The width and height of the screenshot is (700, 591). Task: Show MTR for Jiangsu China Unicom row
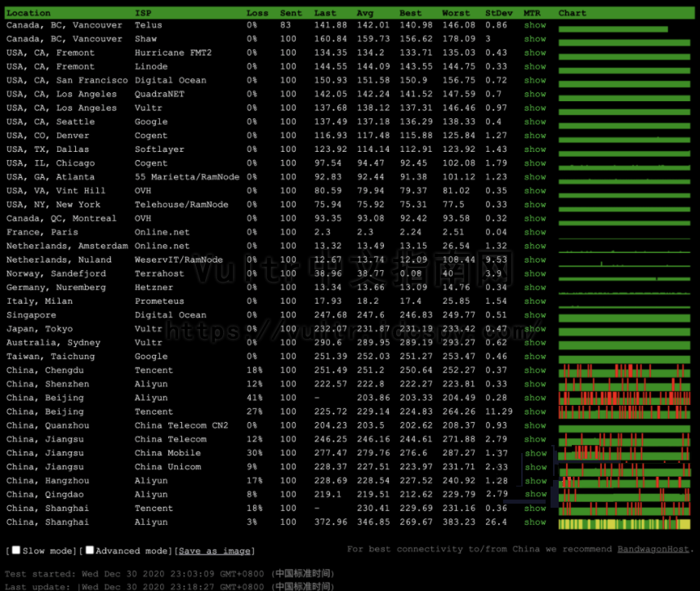coord(536,468)
